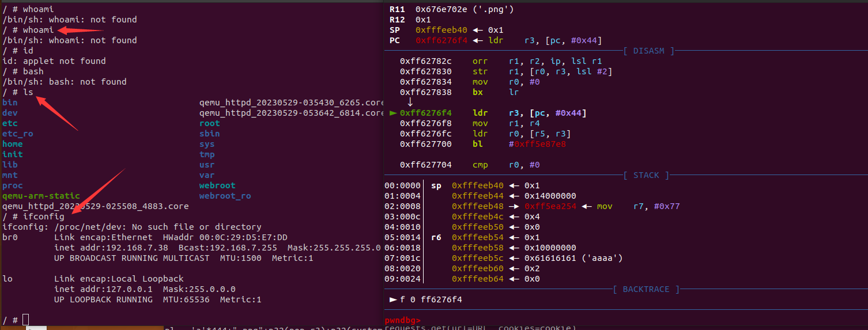868x330 pixels.
Task: Select the 'sbin' directory entry
Action: pos(210,134)
